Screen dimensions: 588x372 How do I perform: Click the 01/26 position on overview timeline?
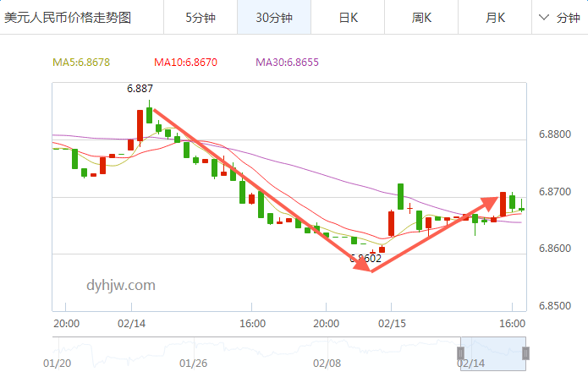[x=194, y=364]
